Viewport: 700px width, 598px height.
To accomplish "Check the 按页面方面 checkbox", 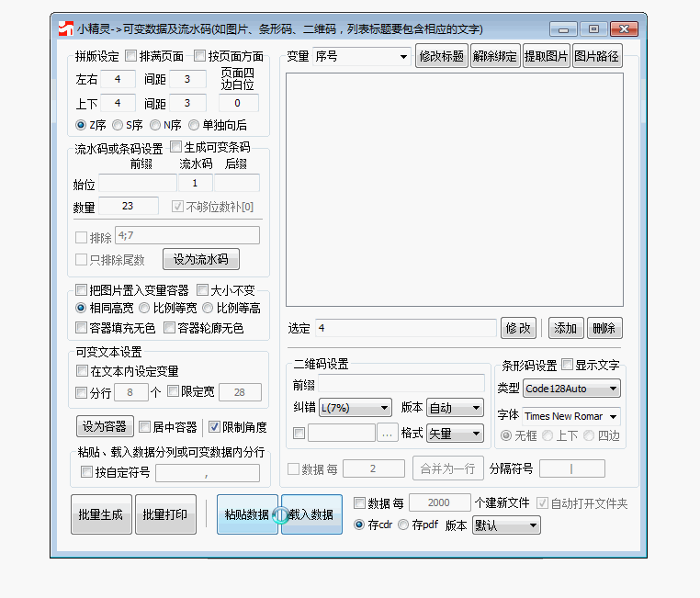I will click(199, 56).
